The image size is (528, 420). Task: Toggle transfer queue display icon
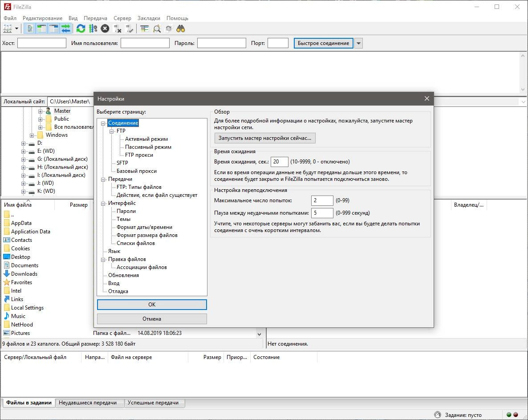[65, 29]
